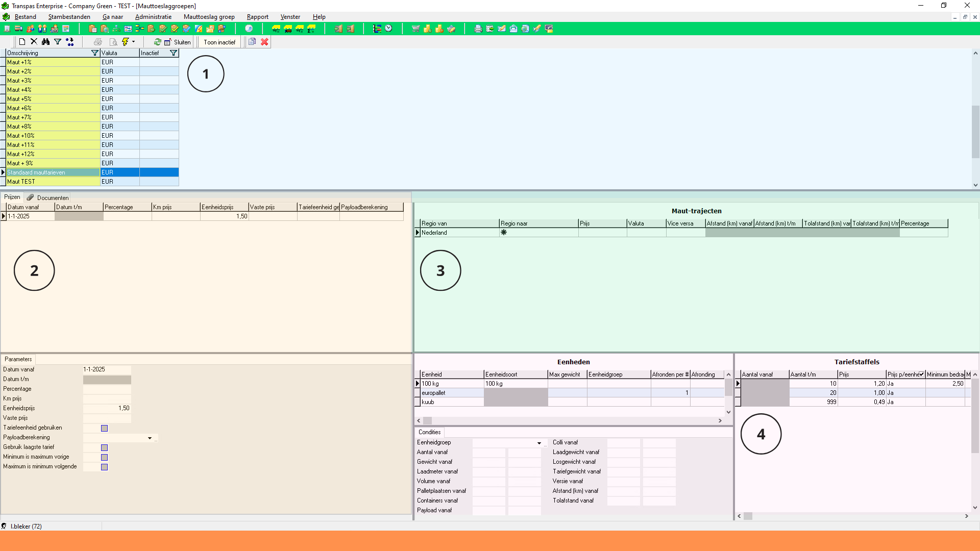Click the funnel filter toolbar icon
980x551 pixels.
pyautogui.click(x=58, y=42)
